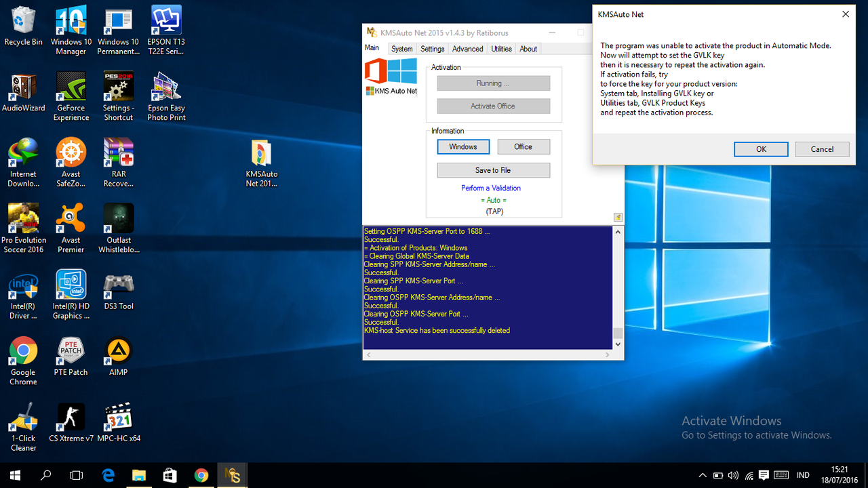
Task: Show Office information button
Action: coord(523,146)
